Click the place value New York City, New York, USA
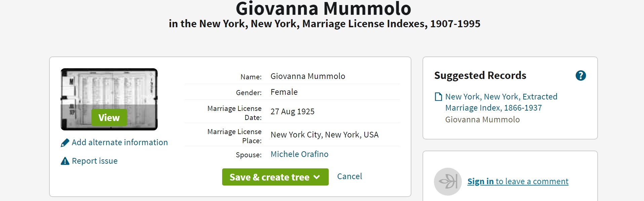 click(x=324, y=135)
